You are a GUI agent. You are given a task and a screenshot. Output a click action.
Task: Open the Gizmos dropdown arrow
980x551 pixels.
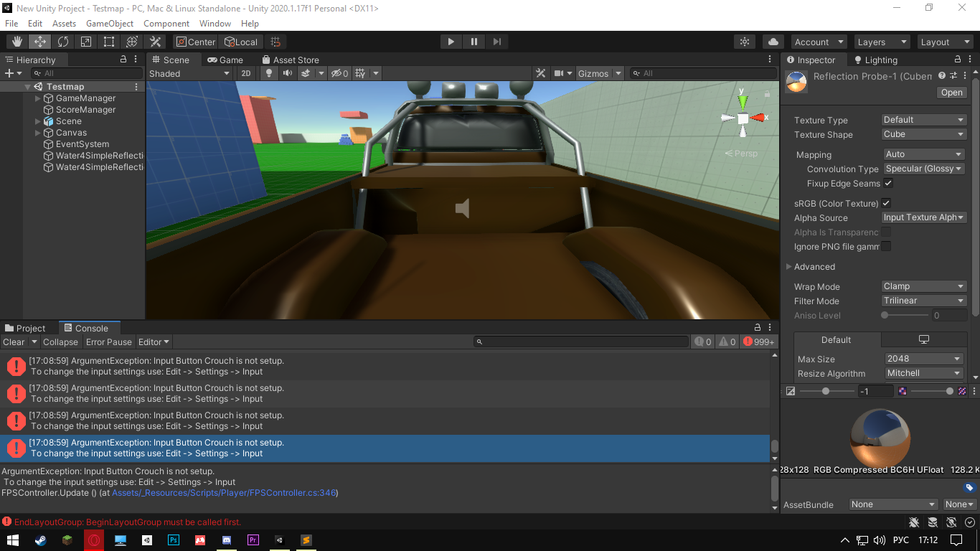(x=617, y=73)
